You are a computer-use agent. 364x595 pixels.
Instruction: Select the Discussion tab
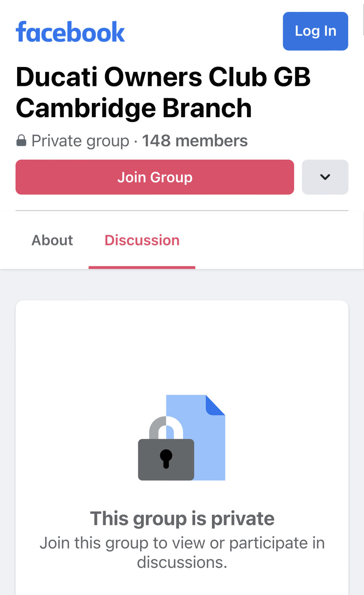(142, 240)
